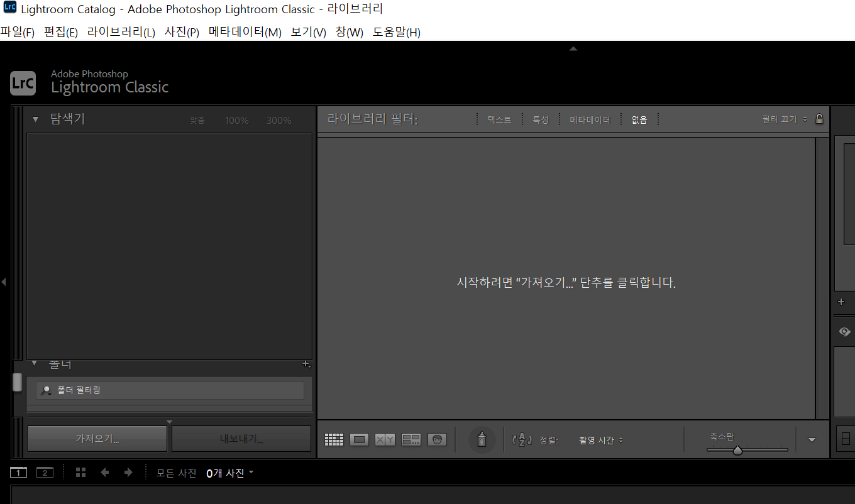Set navigator zoom to 맞춤
Viewport: 855px width, 504px height.
[197, 120]
